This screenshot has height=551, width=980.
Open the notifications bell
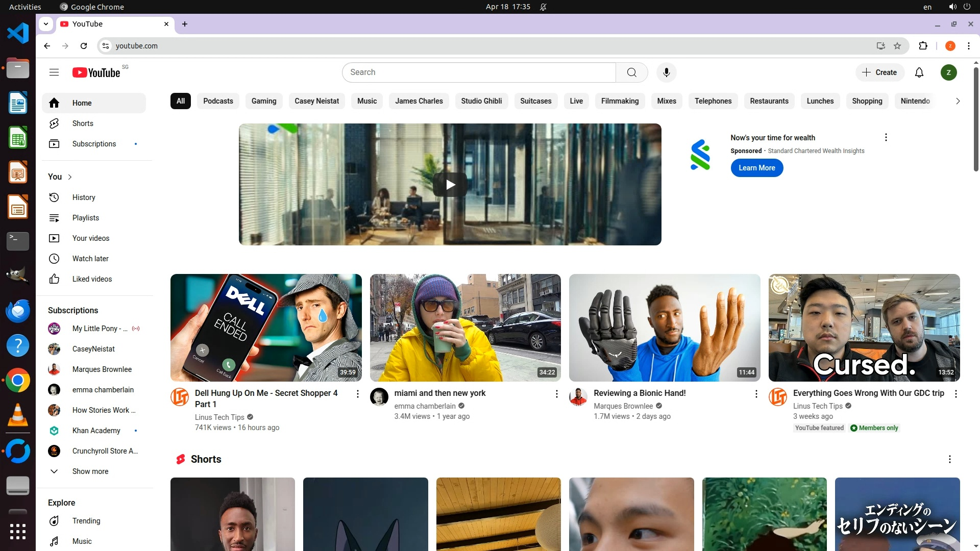pos(919,72)
